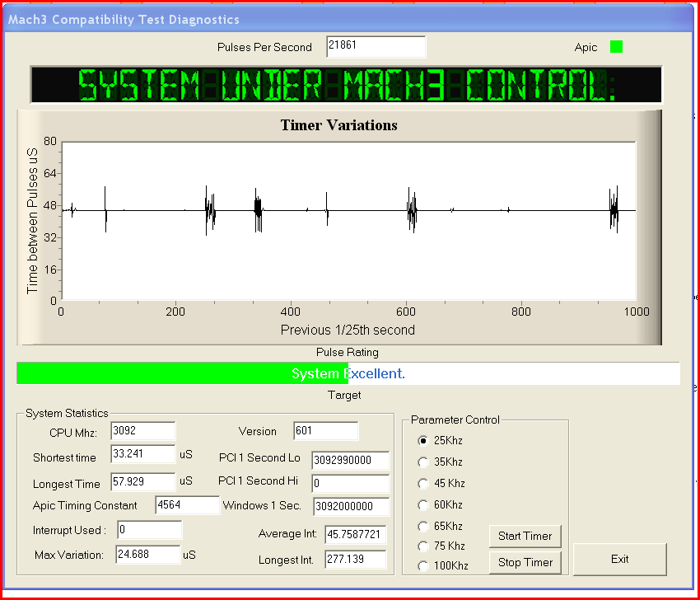700x600 pixels.
Task: Click the 'Time between Pulses uS' axis label
Action: (32, 221)
